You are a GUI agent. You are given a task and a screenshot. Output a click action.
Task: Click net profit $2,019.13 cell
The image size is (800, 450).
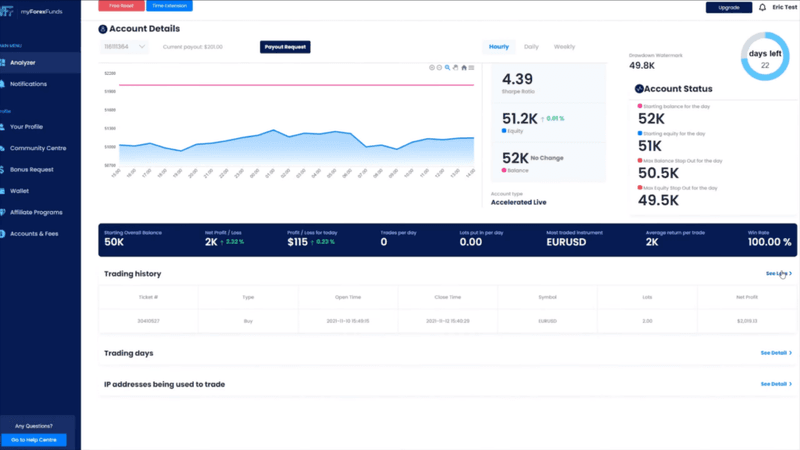[x=747, y=321]
